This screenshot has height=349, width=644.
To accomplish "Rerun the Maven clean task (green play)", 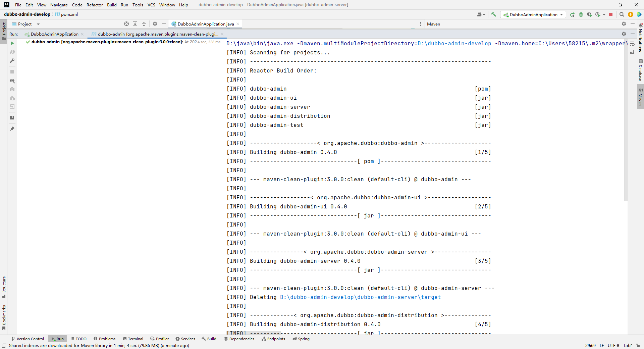I will point(12,43).
